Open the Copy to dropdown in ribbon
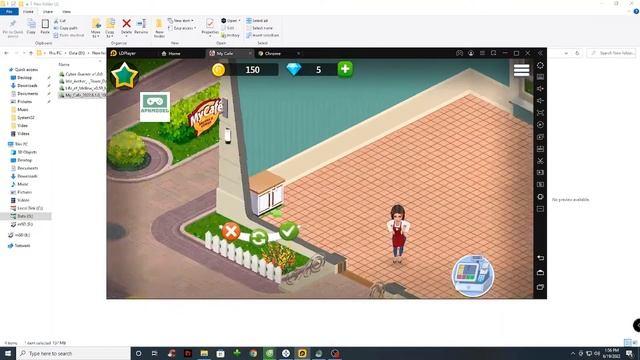The height and width of the screenshot is (360, 640). tap(110, 28)
